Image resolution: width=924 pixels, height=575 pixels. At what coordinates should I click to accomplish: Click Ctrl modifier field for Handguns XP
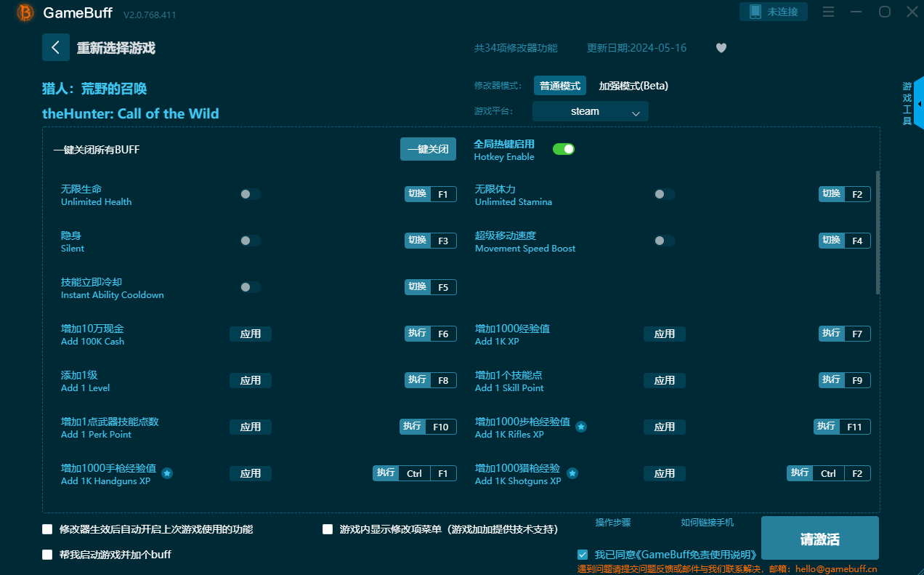coord(414,473)
